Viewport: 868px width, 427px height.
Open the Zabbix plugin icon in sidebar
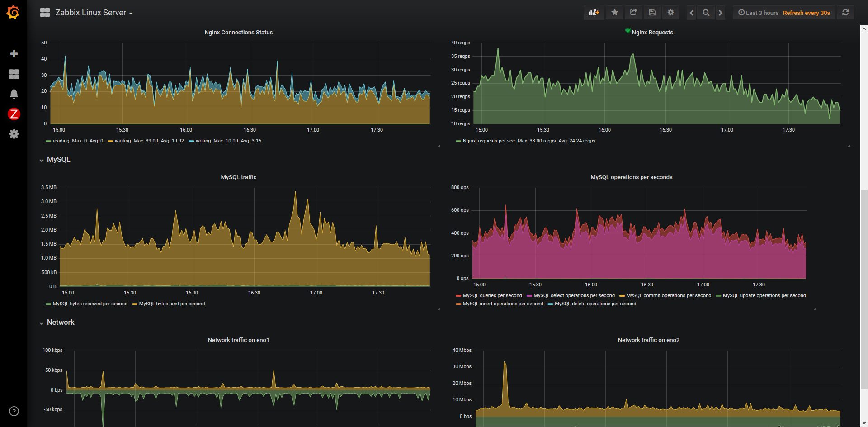coord(14,114)
